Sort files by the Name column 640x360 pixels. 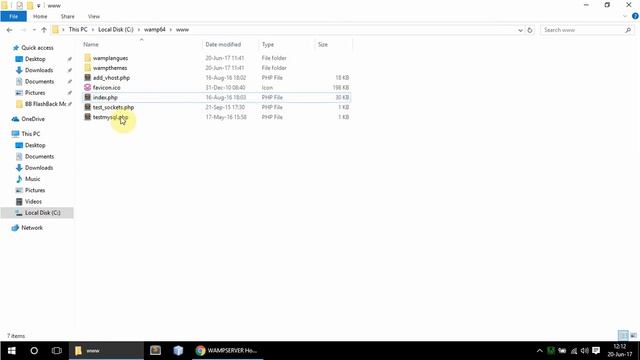click(x=91, y=44)
